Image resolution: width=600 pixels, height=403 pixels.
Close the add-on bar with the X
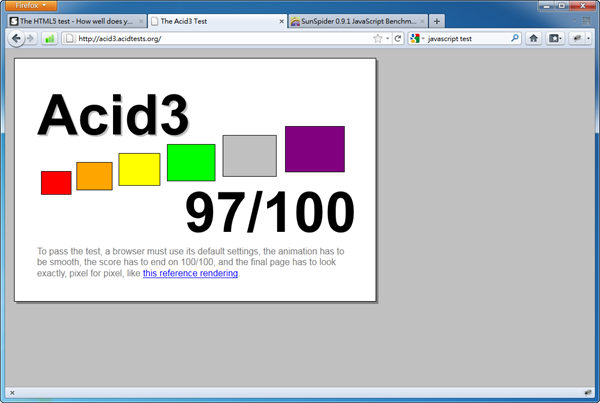click(10, 392)
